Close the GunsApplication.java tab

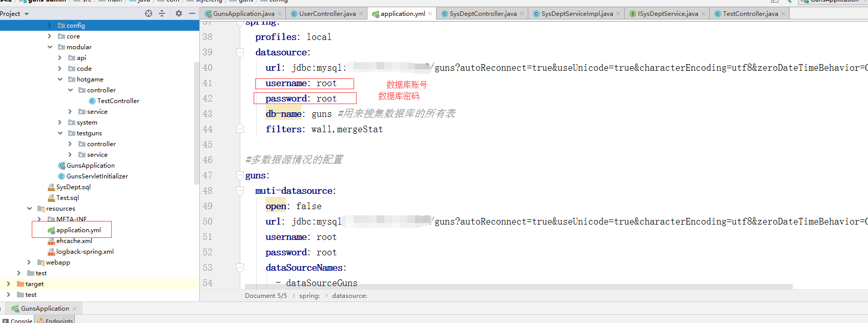(x=280, y=14)
